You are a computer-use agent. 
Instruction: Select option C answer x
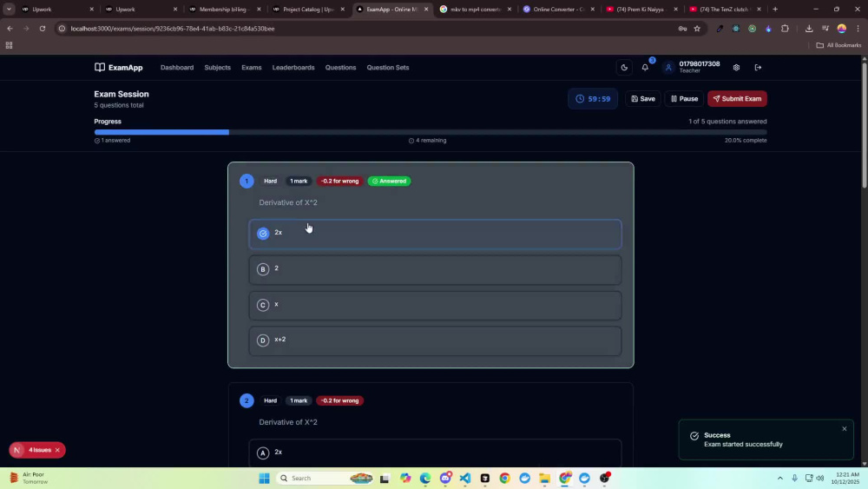[435, 305]
